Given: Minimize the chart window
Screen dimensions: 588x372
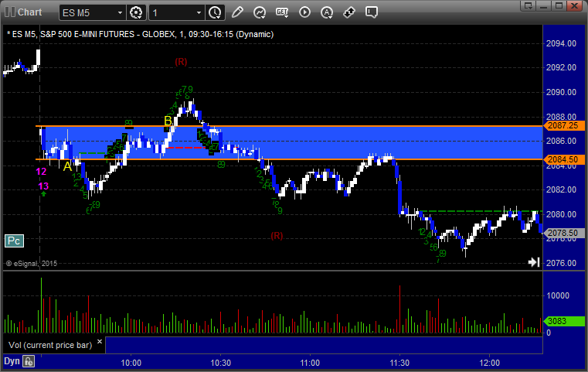Looking at the screenshot, I should pyautogui.click(x=544, y=5).
